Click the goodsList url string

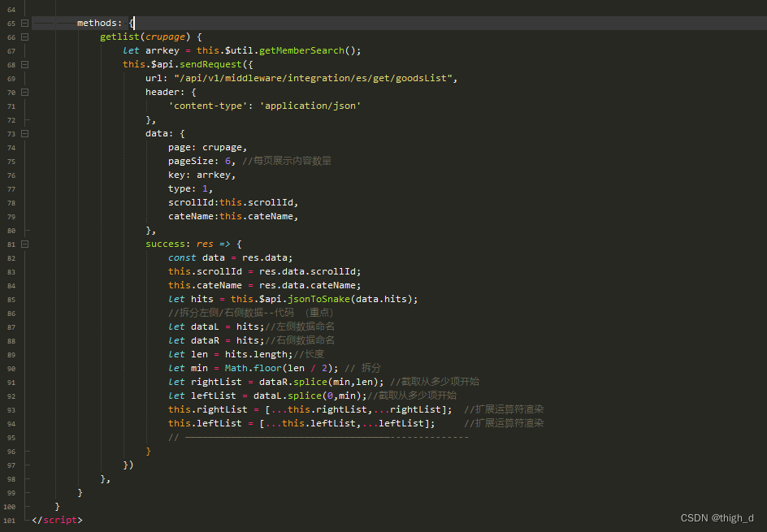click(313, 78)
